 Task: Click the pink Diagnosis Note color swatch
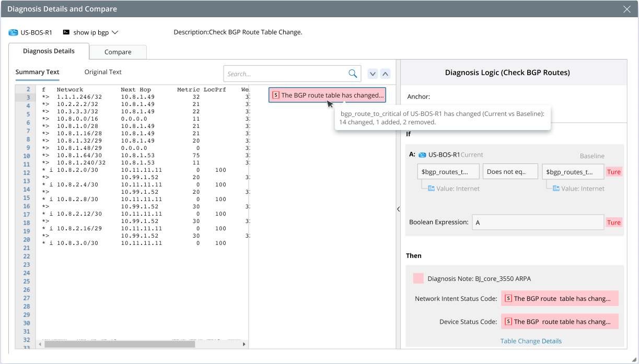(418, 278)
